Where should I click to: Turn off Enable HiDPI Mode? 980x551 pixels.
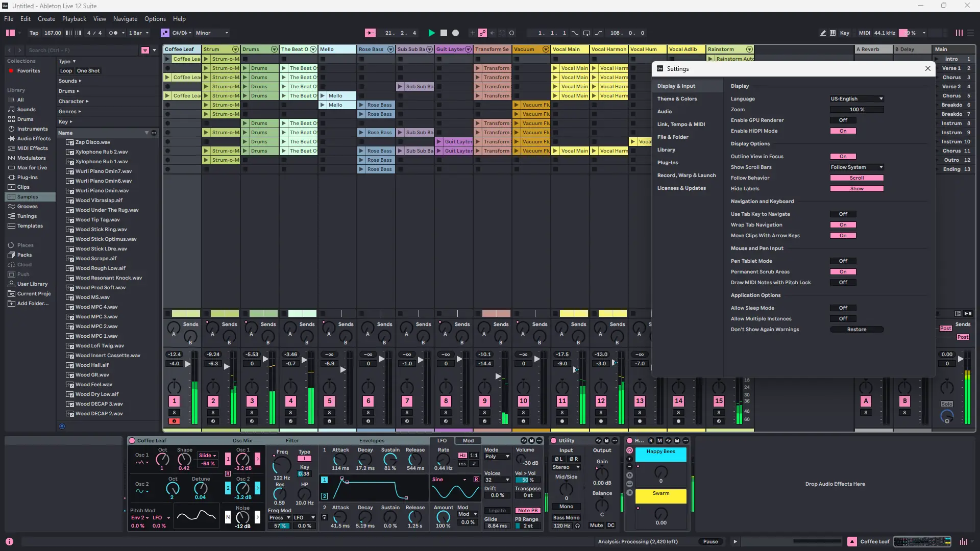(843, 131)
